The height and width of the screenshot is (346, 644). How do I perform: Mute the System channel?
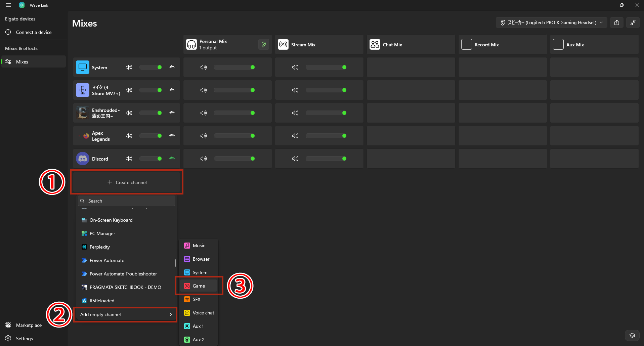point(129,67)
